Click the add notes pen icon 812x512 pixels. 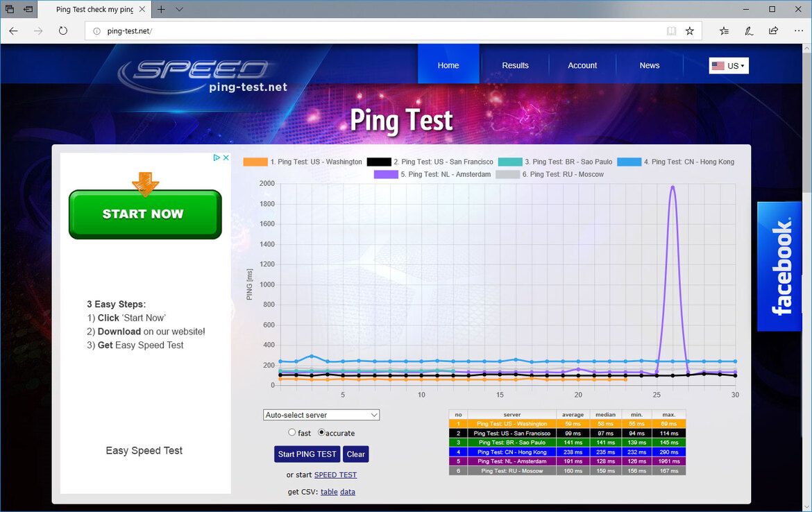[749, 31]
